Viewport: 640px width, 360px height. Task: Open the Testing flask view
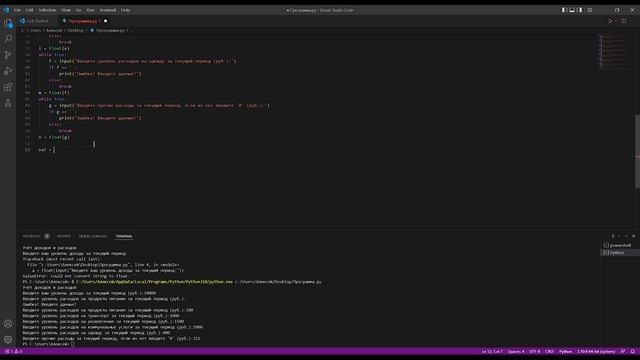pyautogui.click(x=8, y=103)
